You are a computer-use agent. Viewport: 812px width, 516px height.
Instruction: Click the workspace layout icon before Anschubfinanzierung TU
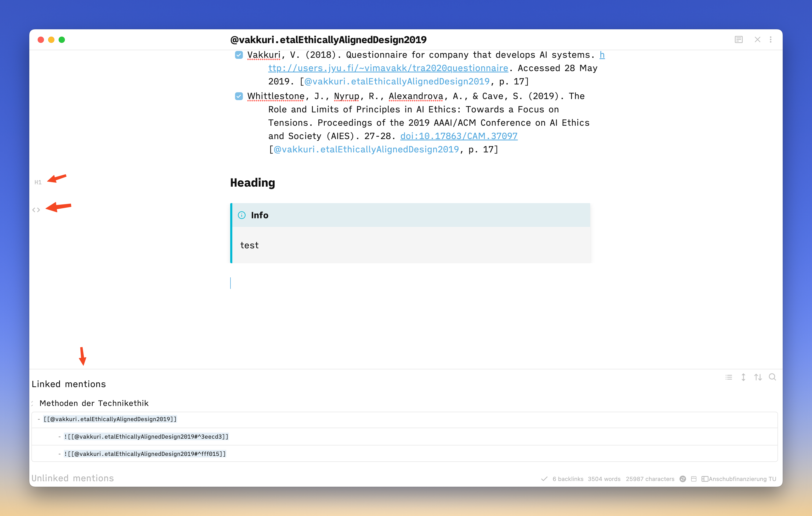(x=704, y=479)
